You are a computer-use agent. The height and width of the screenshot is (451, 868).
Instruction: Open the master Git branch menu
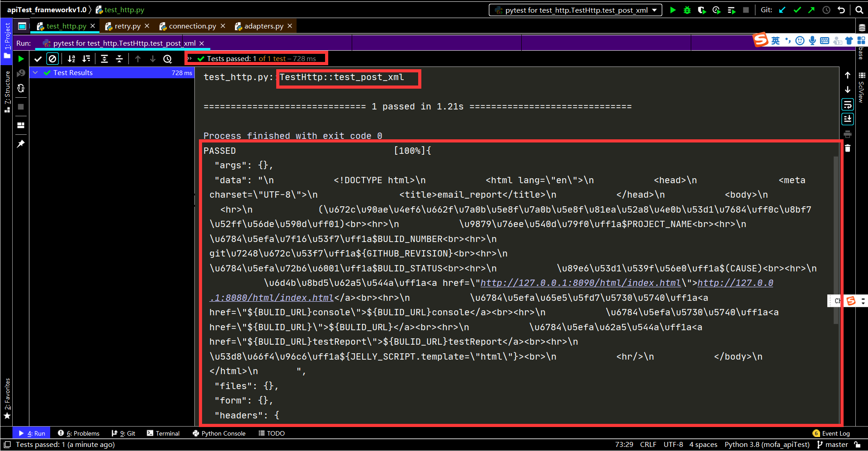[x=833, y=445]
